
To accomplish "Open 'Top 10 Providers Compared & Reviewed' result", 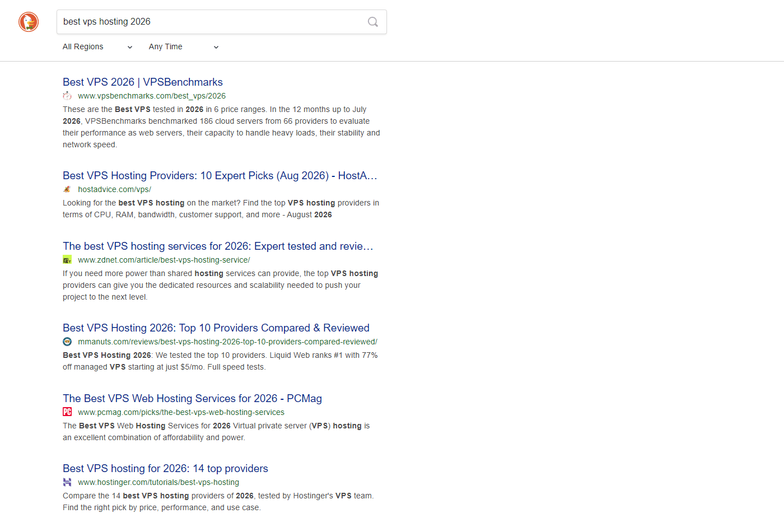I will pos(216,328).
